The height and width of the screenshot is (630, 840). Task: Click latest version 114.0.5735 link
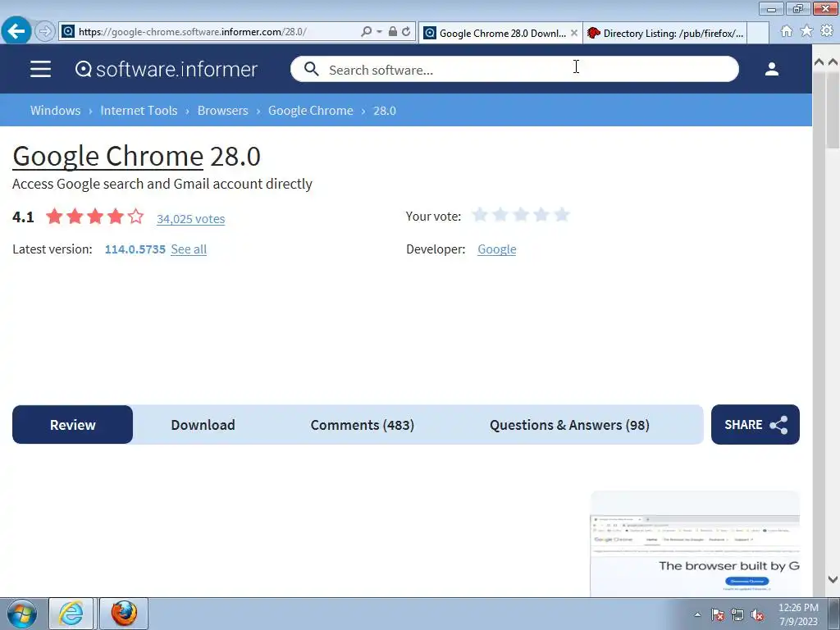click(135, 249)
